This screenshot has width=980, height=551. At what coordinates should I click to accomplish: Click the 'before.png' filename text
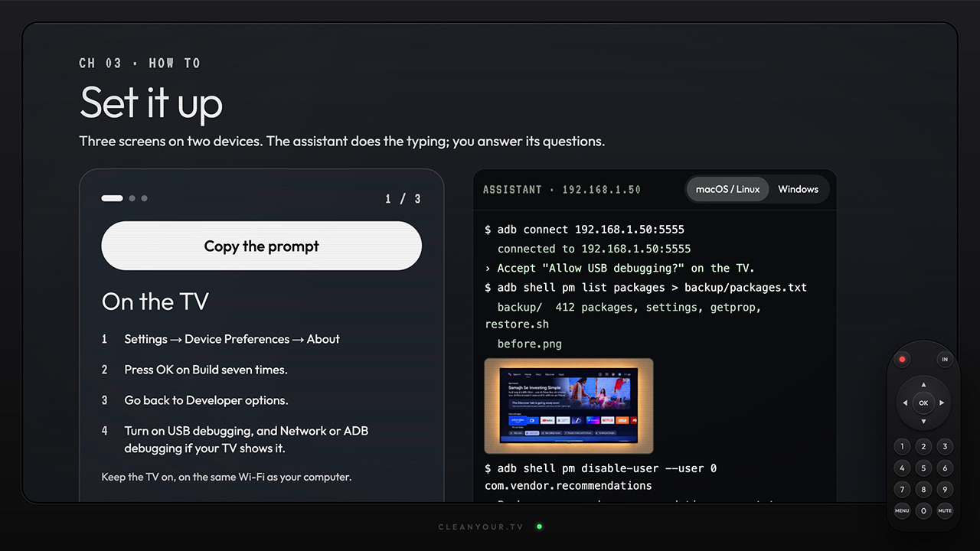point(530,344)
